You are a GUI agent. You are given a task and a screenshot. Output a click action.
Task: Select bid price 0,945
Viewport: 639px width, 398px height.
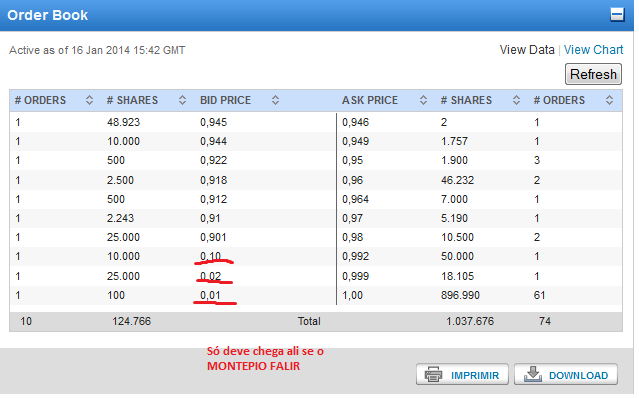213,122
